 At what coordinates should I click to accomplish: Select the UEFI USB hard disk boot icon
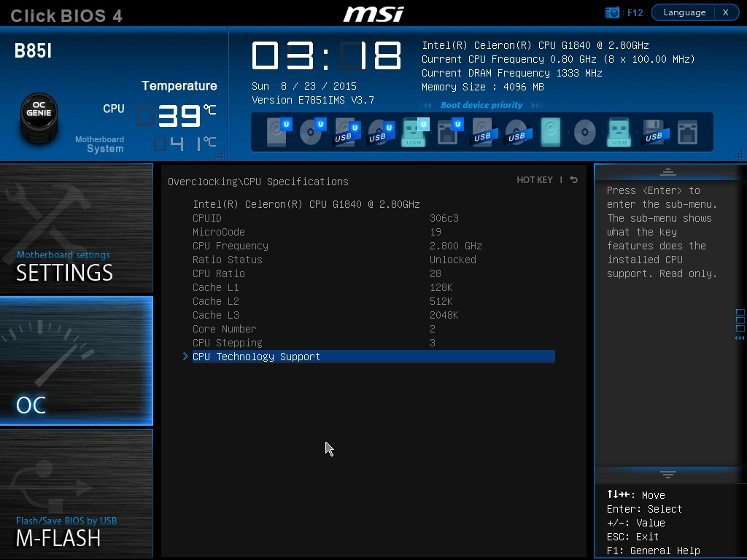click(x=347, y=132)
